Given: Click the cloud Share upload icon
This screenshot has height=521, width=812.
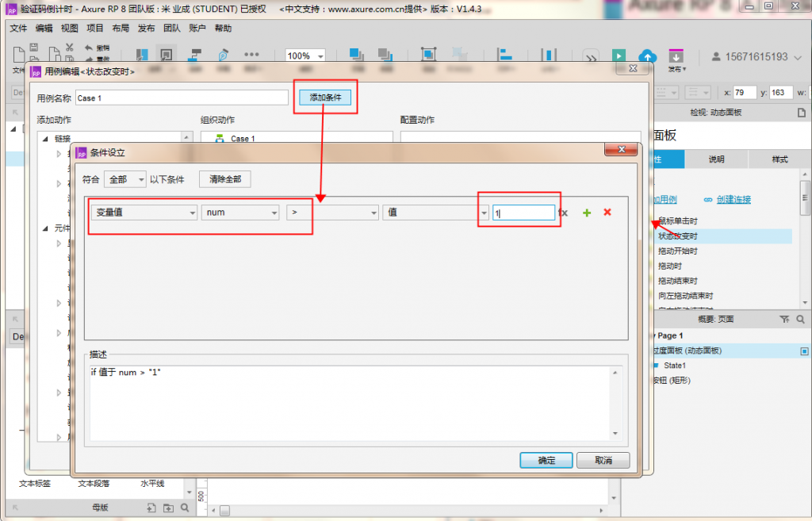Looking at the screenshot, I should tap(648, 56).
